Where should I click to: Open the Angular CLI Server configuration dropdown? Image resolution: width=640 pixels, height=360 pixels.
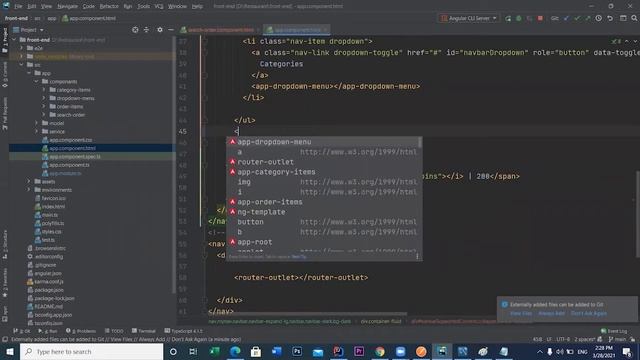tap(469, 18)
